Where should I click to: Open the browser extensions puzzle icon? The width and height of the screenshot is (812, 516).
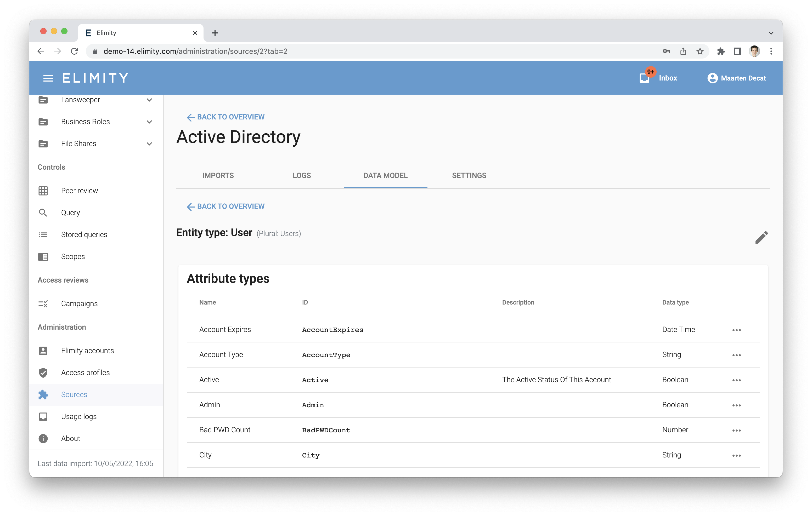721,51
